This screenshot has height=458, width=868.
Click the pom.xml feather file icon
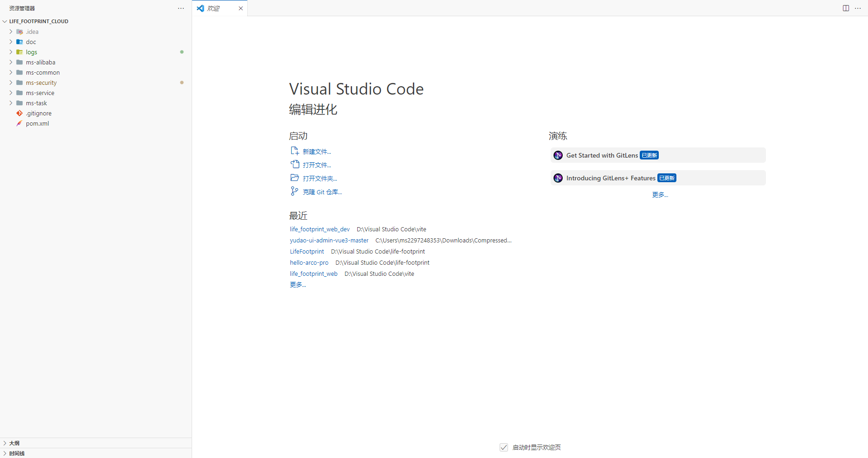19,123
